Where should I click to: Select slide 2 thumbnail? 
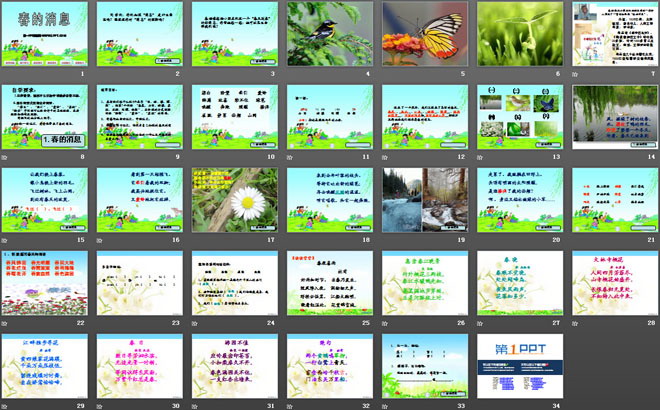pos(140,34)
